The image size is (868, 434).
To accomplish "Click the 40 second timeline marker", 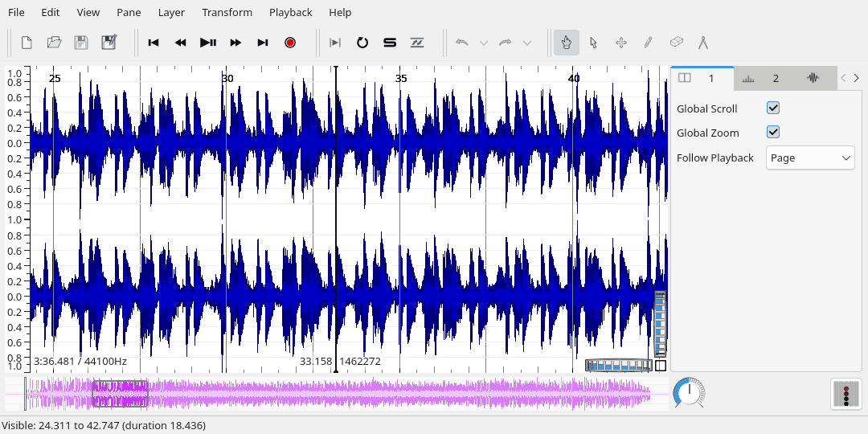I will (574, 79).
